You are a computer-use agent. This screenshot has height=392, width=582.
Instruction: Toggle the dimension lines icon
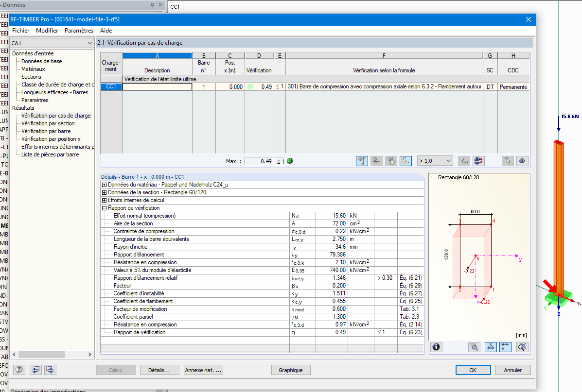491,347
